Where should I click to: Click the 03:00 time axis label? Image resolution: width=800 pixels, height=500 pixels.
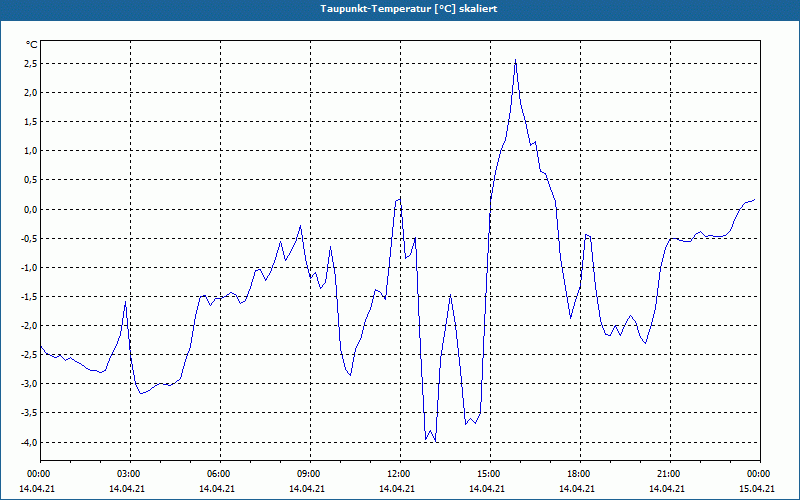coord(130,474)
